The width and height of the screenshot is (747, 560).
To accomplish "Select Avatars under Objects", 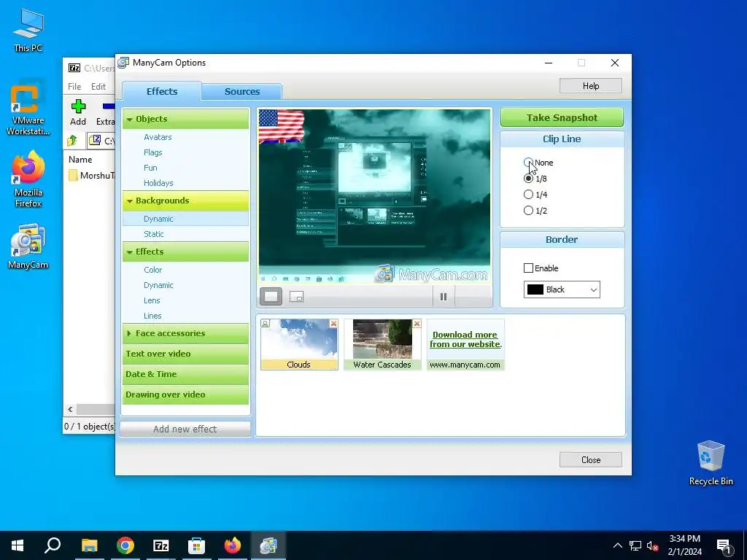I will pyautogui.click(x=158, y=137).
